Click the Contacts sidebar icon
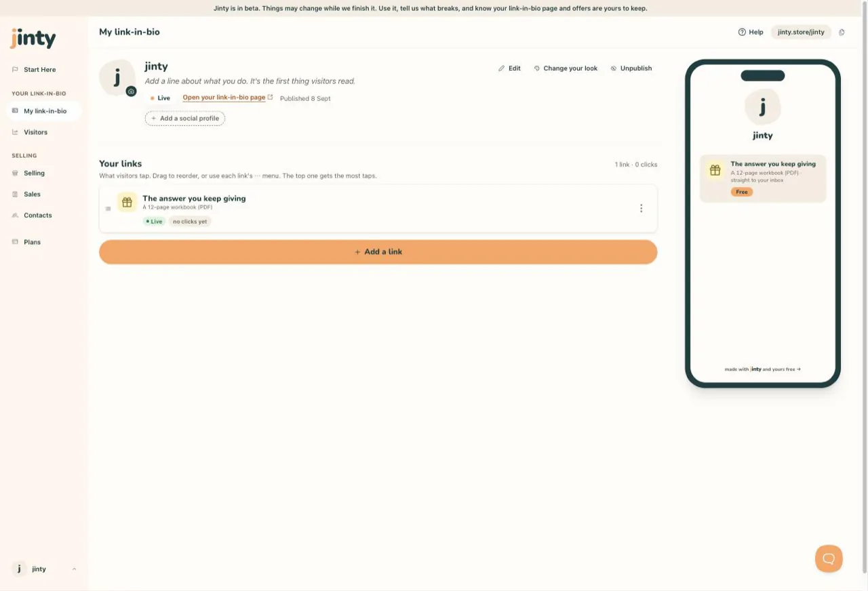Screen dimensions: 868x591 (15, 215)
